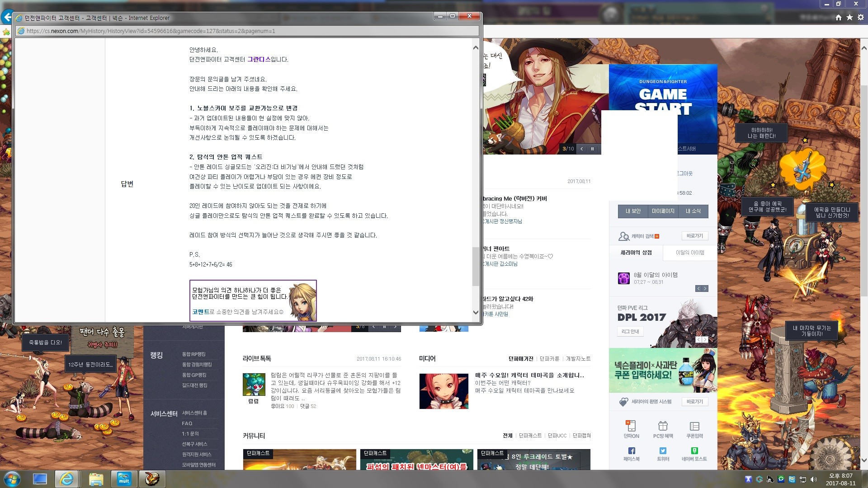Click 코멘트 link in the answer box
This screenshot has width=868, height=488.
[201, 312]
